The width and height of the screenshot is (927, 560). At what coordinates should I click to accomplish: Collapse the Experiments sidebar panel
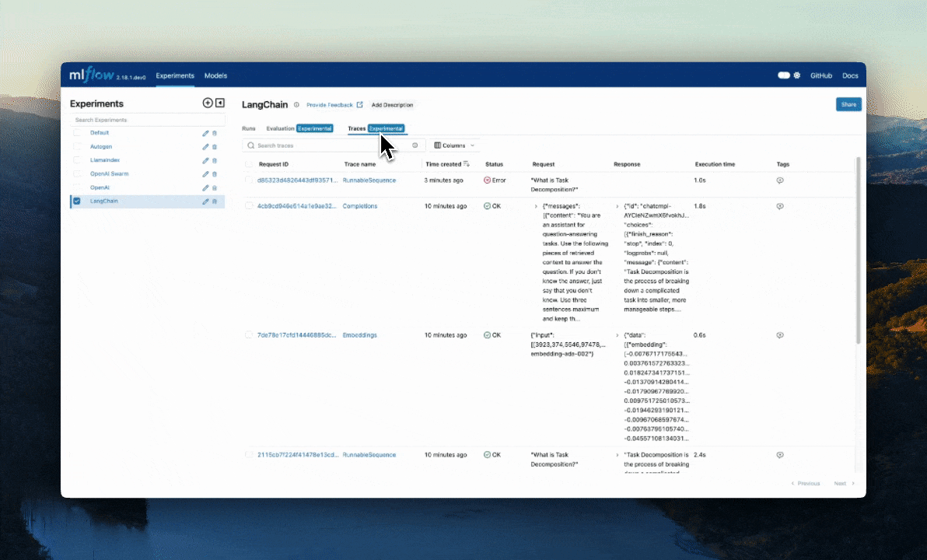[220, 103]
